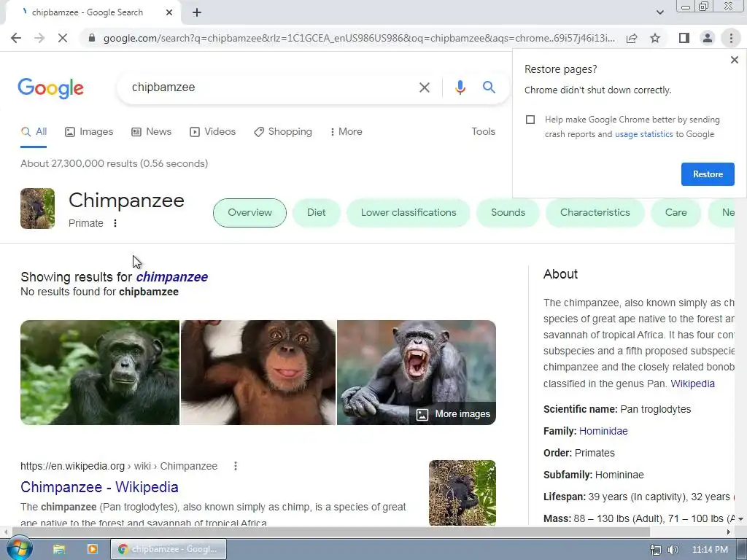The width and height of the screenshot is (747, 560).
Task: Go back to the previous page
Action: pyautogui.click(x=16, y=38)
